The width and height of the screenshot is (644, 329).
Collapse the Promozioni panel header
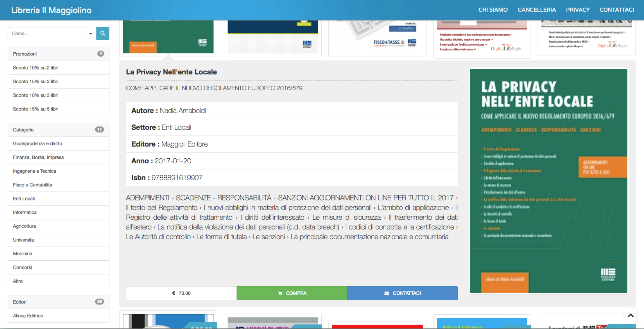coord(58,54)
